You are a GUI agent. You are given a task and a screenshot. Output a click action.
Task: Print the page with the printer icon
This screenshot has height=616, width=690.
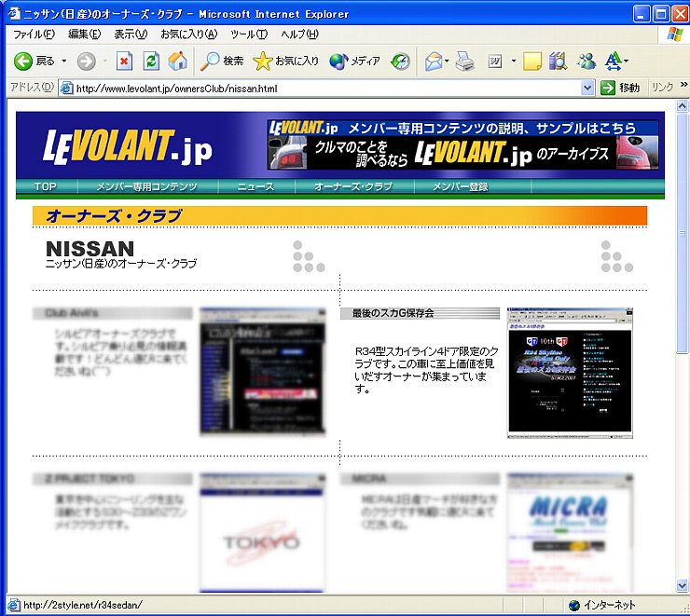[464, 62]
